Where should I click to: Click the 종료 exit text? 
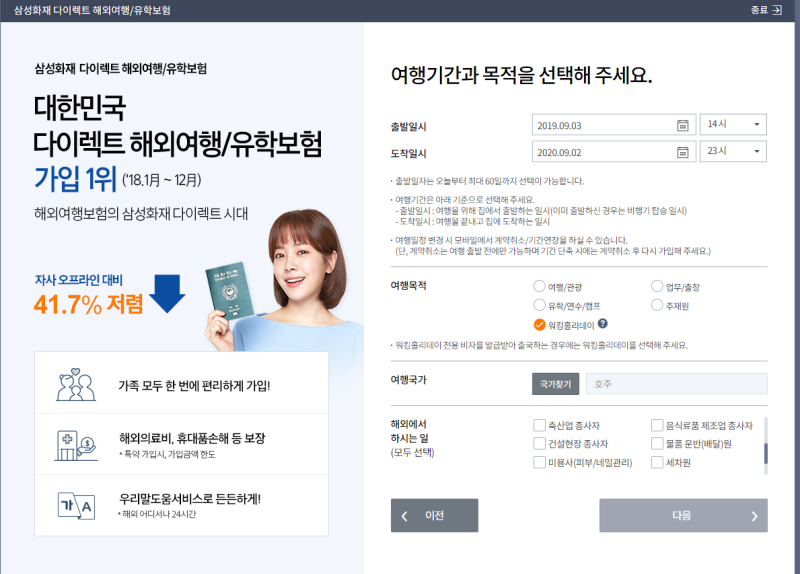coord(759,10)
